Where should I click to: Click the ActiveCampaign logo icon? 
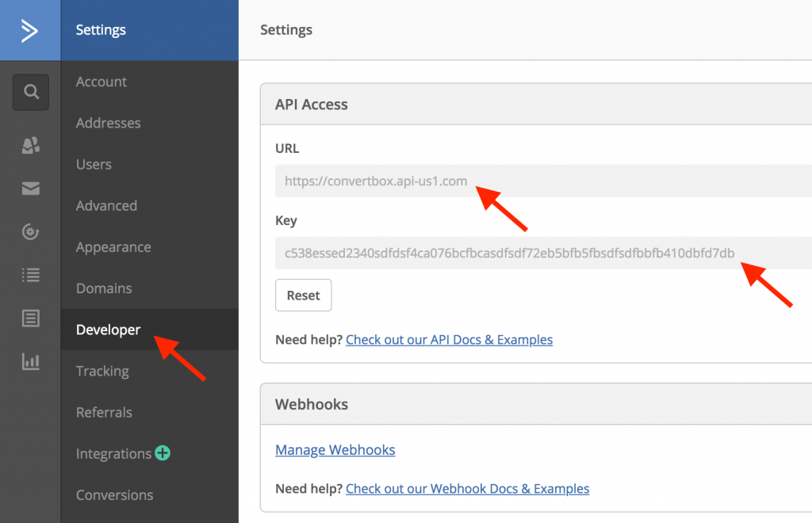tap(29, 30)
